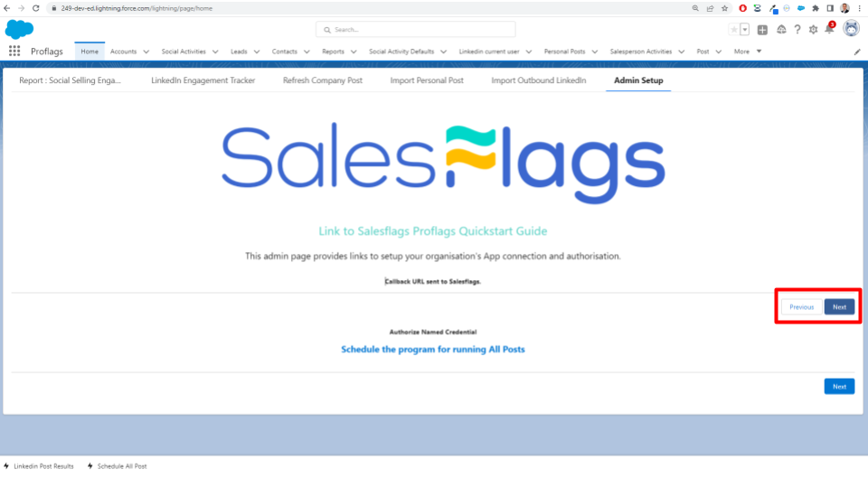868x488 pixels.
Task: Open Linkedin Post Results utility item
Action: pyautogui.click(x=39, y=466)
